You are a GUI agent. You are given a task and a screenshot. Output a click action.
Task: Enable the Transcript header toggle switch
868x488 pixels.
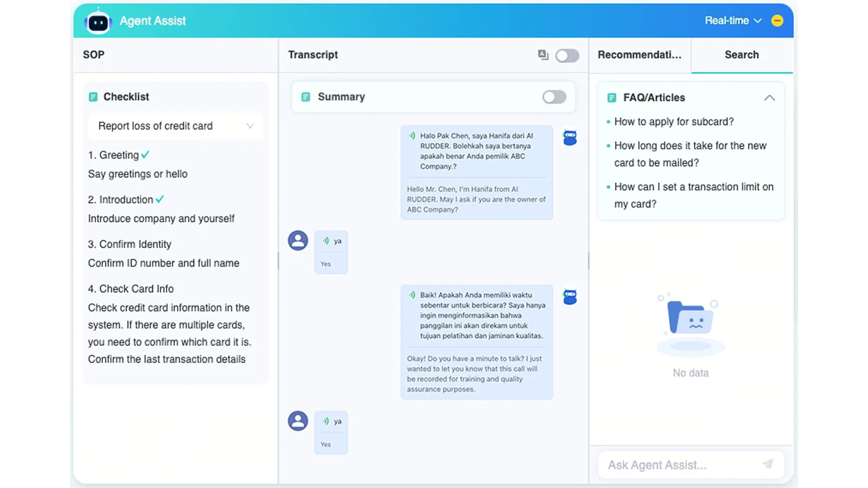tap(567, 55)
